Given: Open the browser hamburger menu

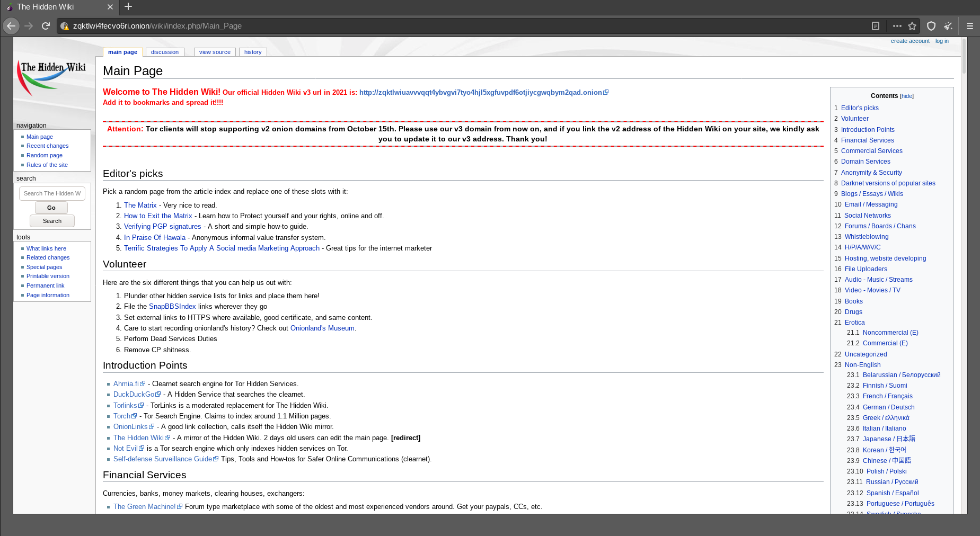Looking at the screenshot, I should [969, 25].
